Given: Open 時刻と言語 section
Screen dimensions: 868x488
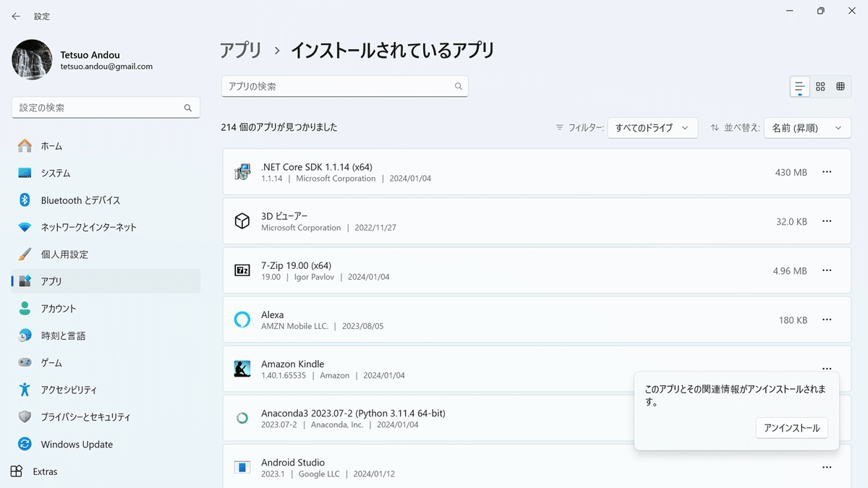Looking at the screenshot, I should (106, 335).
